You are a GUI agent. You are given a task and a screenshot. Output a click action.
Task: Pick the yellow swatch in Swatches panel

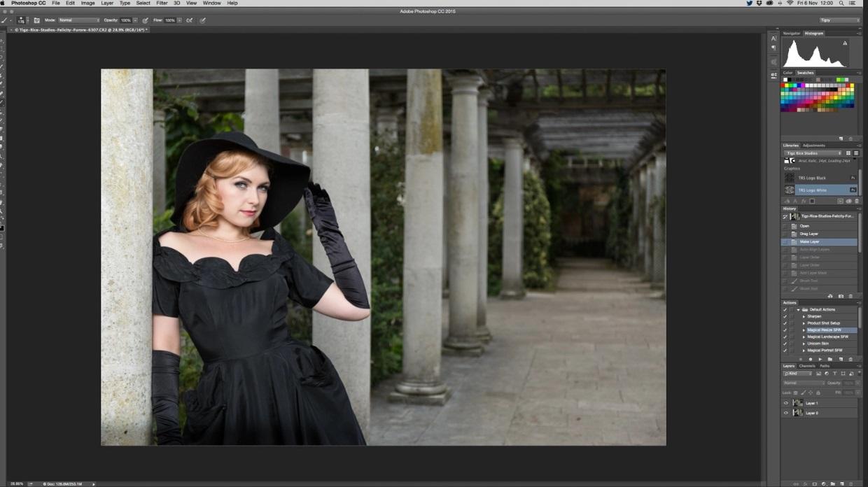pos(787,85)
